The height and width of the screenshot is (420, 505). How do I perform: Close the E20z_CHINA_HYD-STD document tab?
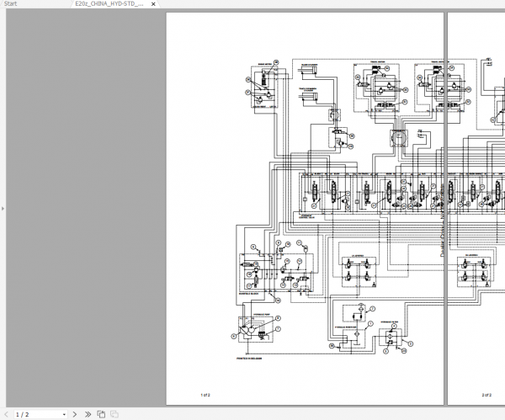153,4
